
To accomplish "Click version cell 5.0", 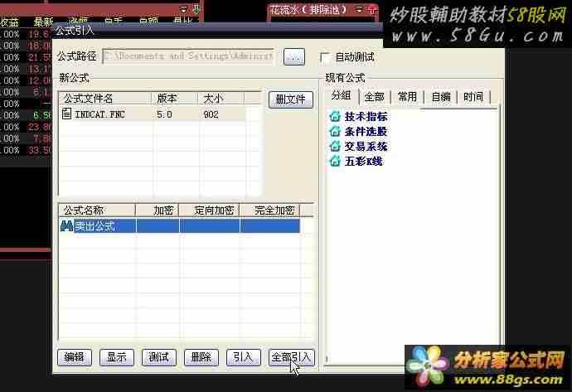I will point(164,114).
